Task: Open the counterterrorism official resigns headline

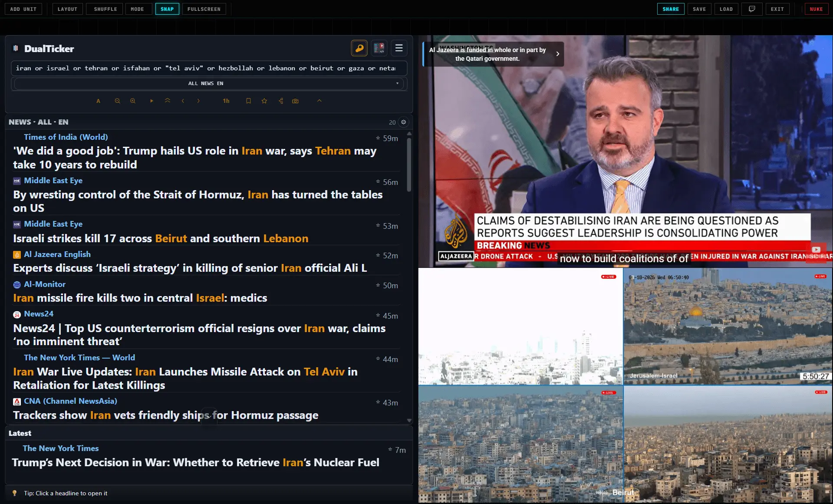Action: tap(199, 335)
